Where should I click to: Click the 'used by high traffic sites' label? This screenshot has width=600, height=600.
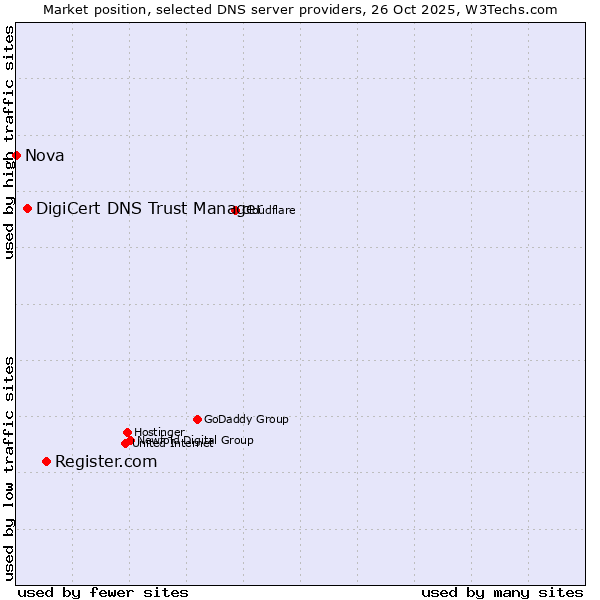(9, 142)
